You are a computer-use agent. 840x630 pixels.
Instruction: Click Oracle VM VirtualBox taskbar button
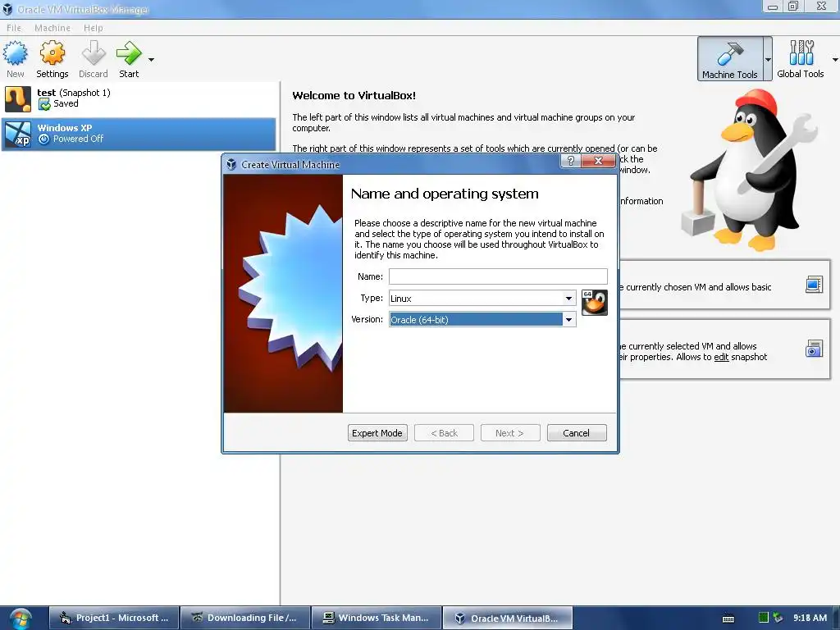(x=508, y=618)
